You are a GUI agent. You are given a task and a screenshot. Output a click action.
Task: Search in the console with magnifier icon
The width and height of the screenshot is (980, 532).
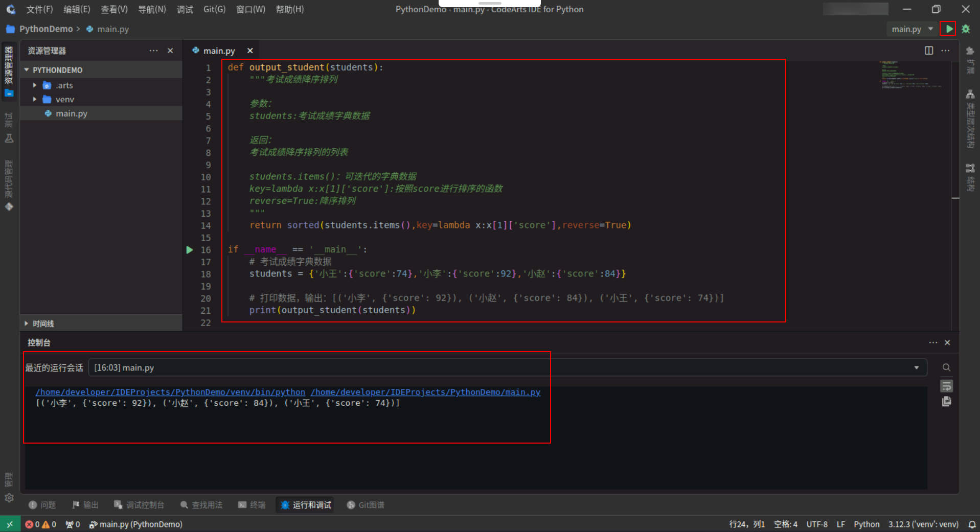(946, 367)
